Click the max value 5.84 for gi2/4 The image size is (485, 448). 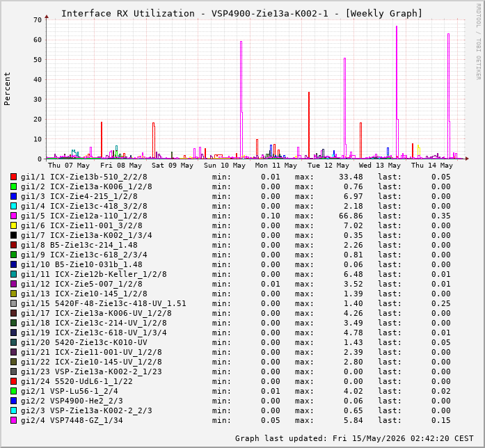coord(353,420)
